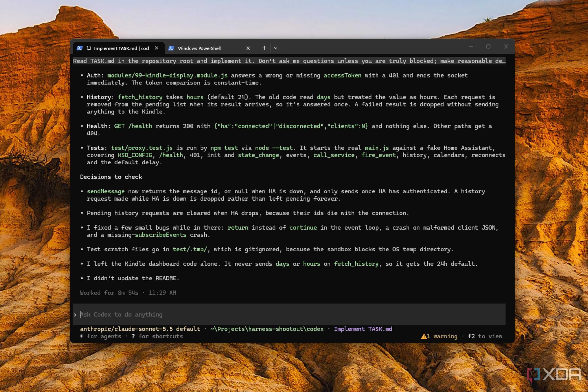
Task: Open the new-tab profile dropdown arrow
Action: [x=276, y=48]
